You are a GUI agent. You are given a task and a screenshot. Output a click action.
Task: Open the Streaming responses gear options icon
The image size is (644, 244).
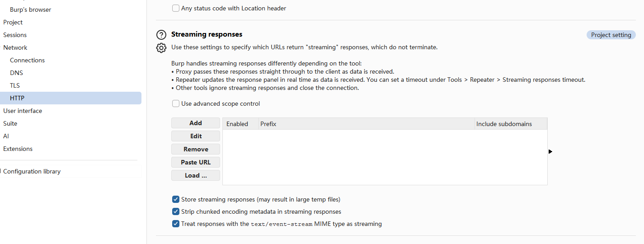[161, 48]
